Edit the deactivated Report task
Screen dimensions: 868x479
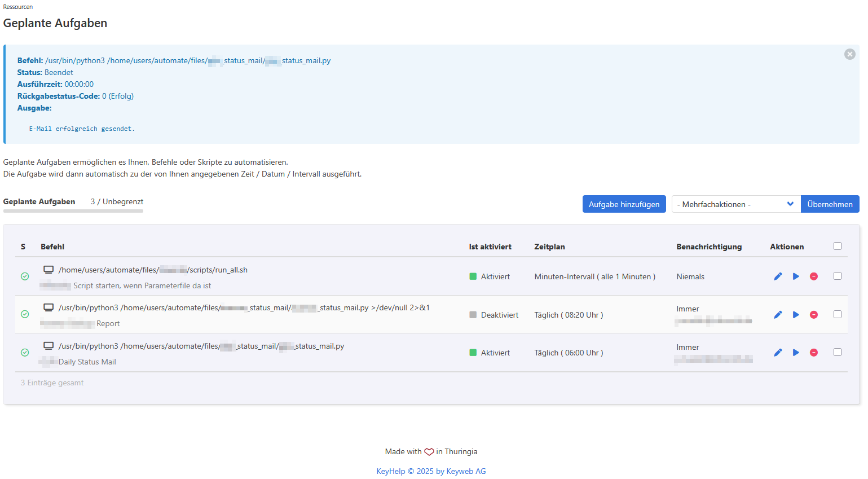(x=778, y=315)
